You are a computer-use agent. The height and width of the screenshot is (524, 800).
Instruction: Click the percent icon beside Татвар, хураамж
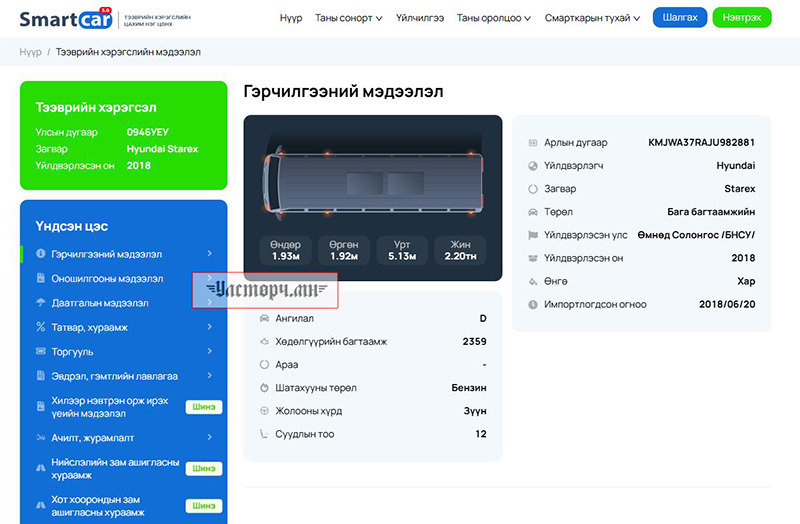pos(40,327)
